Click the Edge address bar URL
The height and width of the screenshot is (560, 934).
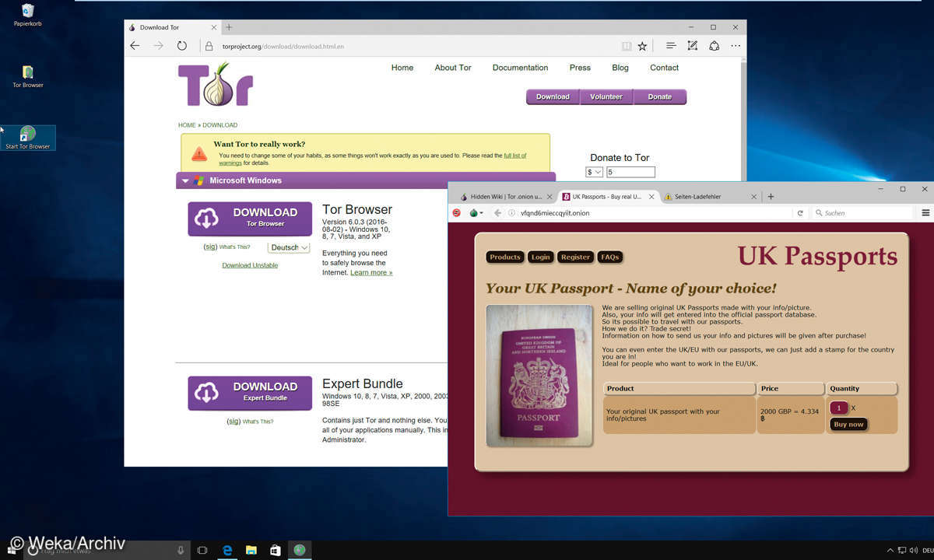(x=283, y=46)
